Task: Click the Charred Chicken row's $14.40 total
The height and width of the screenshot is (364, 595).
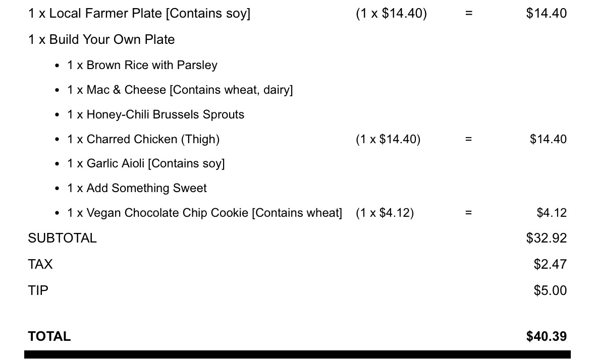Action: point(548,140)
